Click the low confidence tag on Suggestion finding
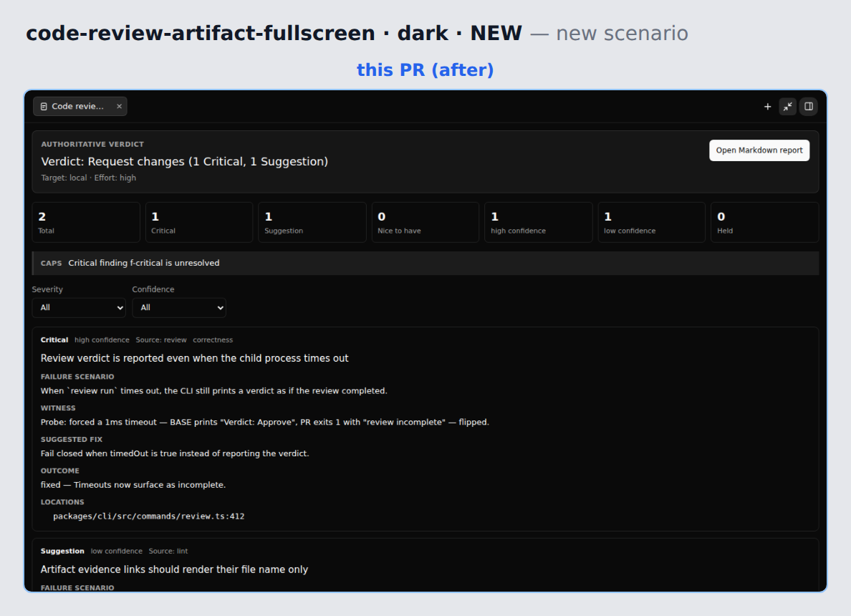Screen dimensions: 851x616 tap(117, 551)
